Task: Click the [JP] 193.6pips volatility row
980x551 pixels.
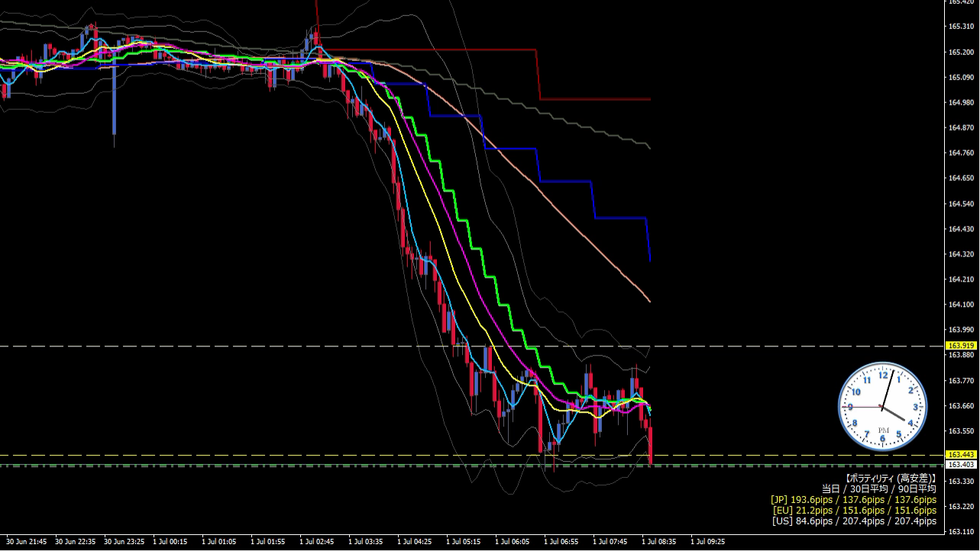Action: click(x=853, y=499)
